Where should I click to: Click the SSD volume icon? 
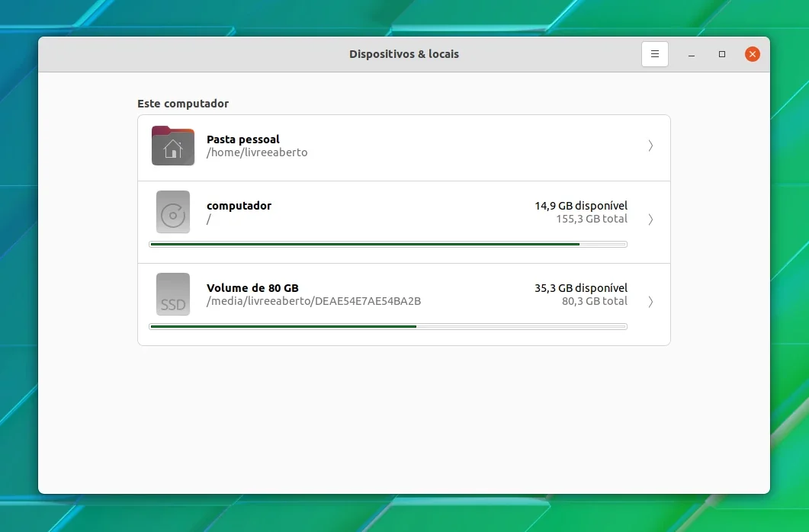coord(173,294)
